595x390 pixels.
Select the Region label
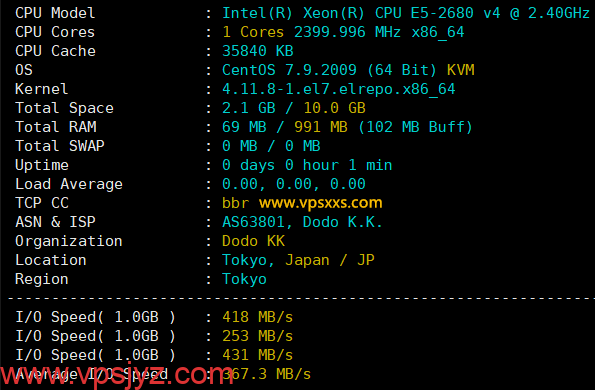(x=42, y=279)
